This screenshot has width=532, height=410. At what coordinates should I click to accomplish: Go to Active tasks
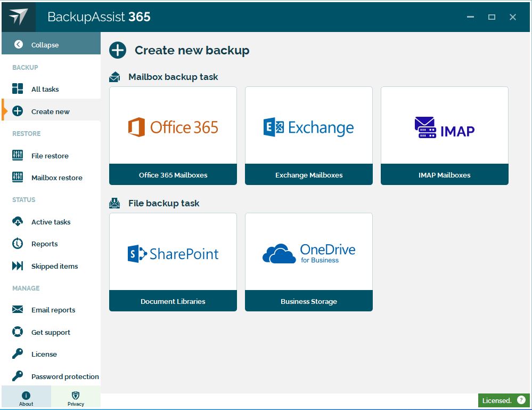coord(51,222)
